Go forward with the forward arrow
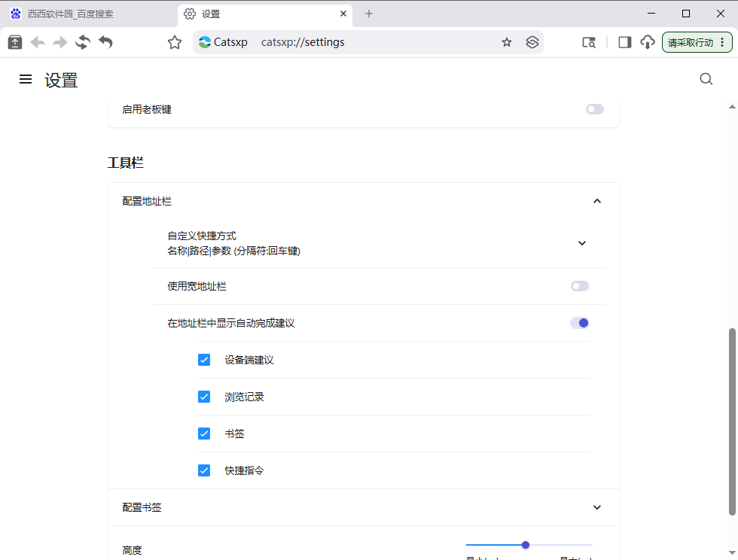Image resolution: width=738 pixels, height=560 pixels. [59, 42]
